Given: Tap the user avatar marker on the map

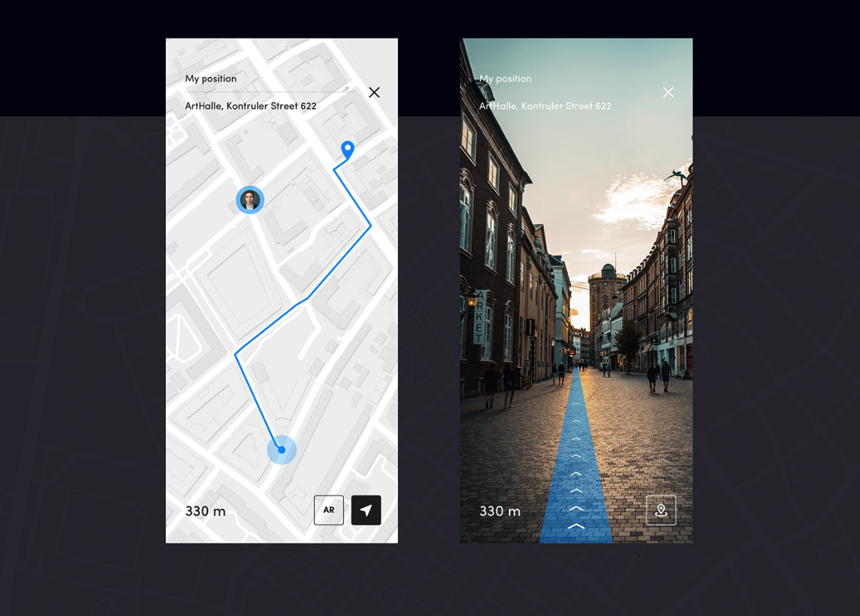Looking at the screenshot, I should [x=250, y=200].
